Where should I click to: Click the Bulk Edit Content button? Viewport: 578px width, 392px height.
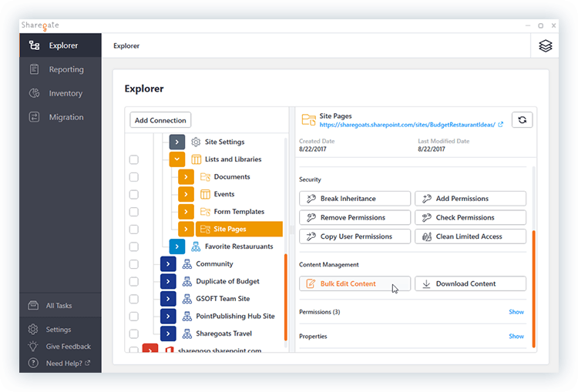click(355, 283)
